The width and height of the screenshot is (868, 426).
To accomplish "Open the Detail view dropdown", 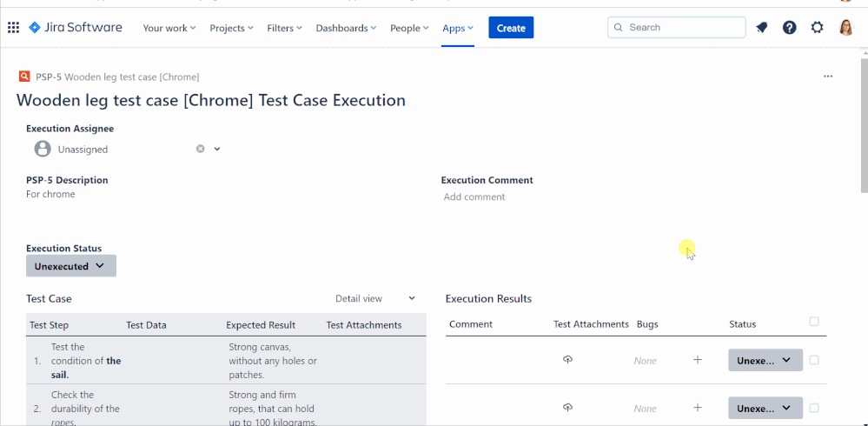I will coord(374,298).
